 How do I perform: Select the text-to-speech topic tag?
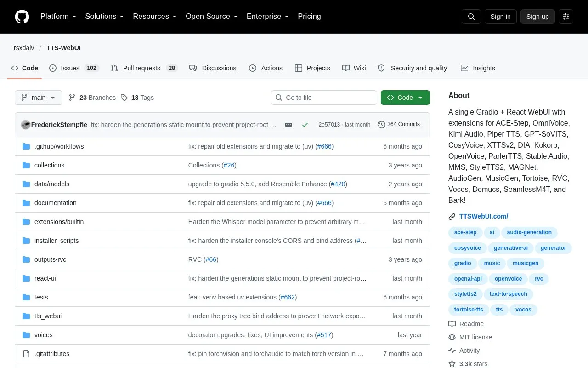coord(509,294)
